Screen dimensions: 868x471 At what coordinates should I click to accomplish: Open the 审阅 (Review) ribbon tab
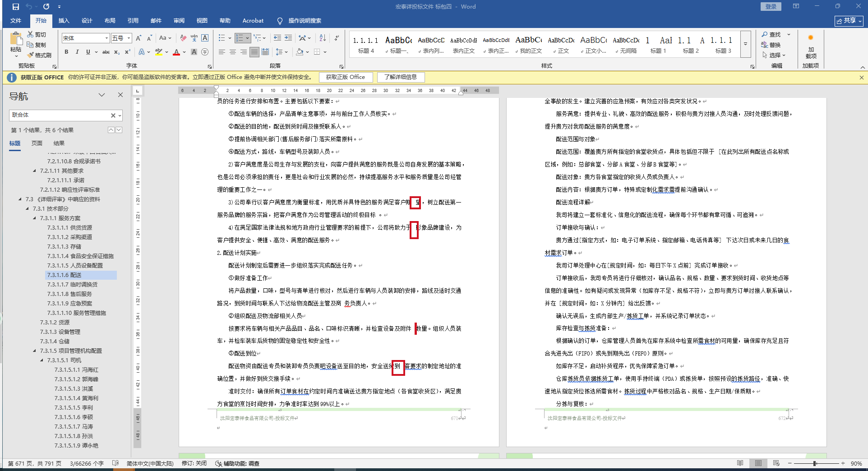click(x=179, y=21)
